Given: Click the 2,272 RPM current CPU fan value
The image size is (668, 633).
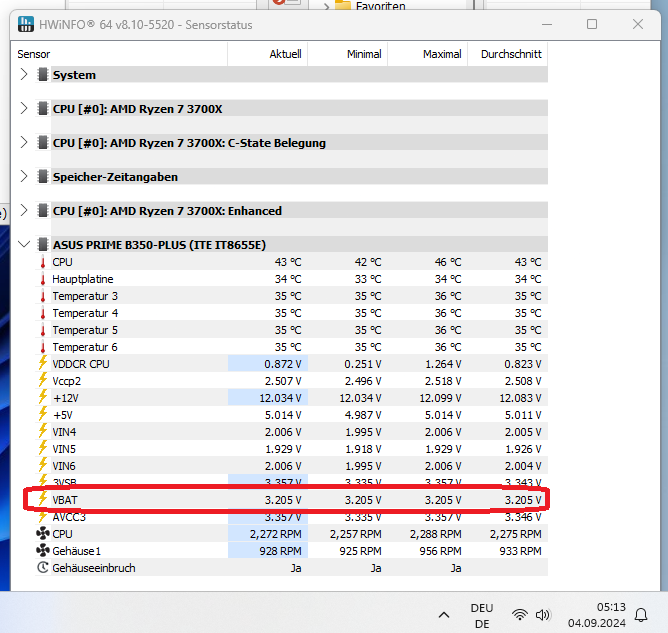Looking at the screenshot, I should (276, 534).
